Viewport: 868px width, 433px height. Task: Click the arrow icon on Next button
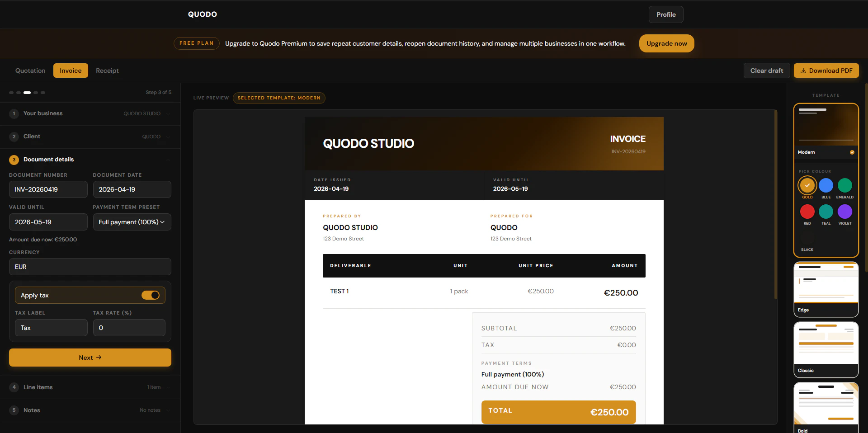(99, 358)
